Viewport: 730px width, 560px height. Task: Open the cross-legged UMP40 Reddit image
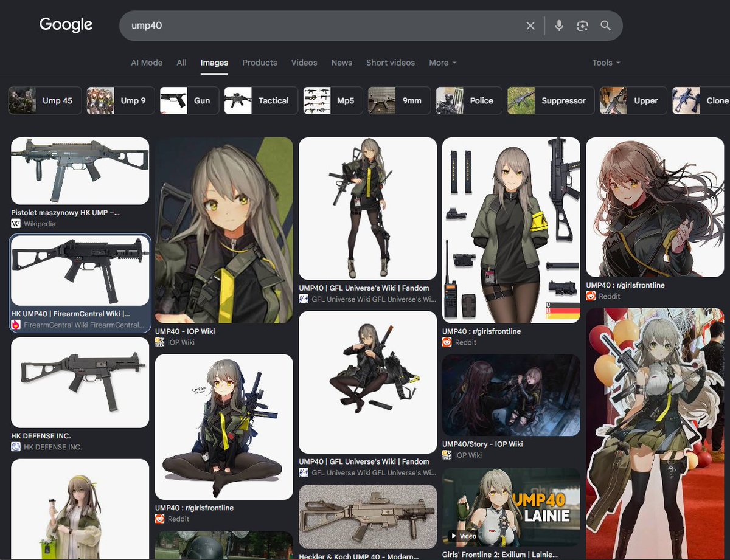click(x=224, y=427)
